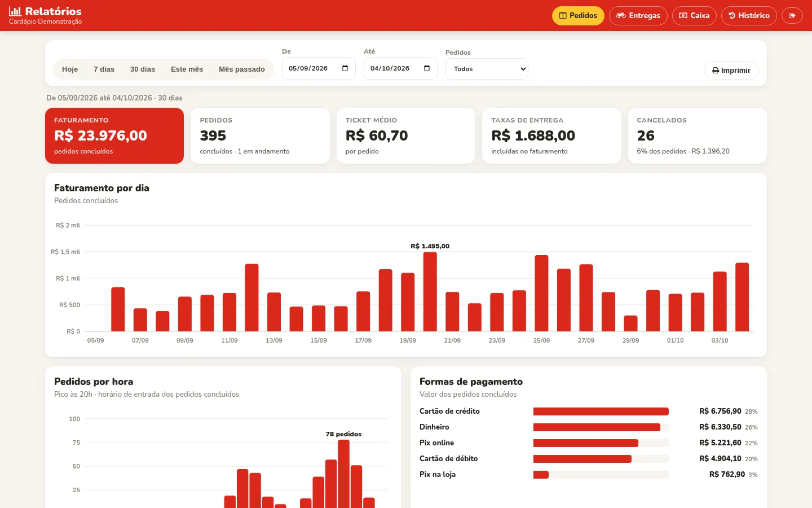Select the 7 dias period filter
The height and width of the screenshot is (508, 812).
coord(104,69)
